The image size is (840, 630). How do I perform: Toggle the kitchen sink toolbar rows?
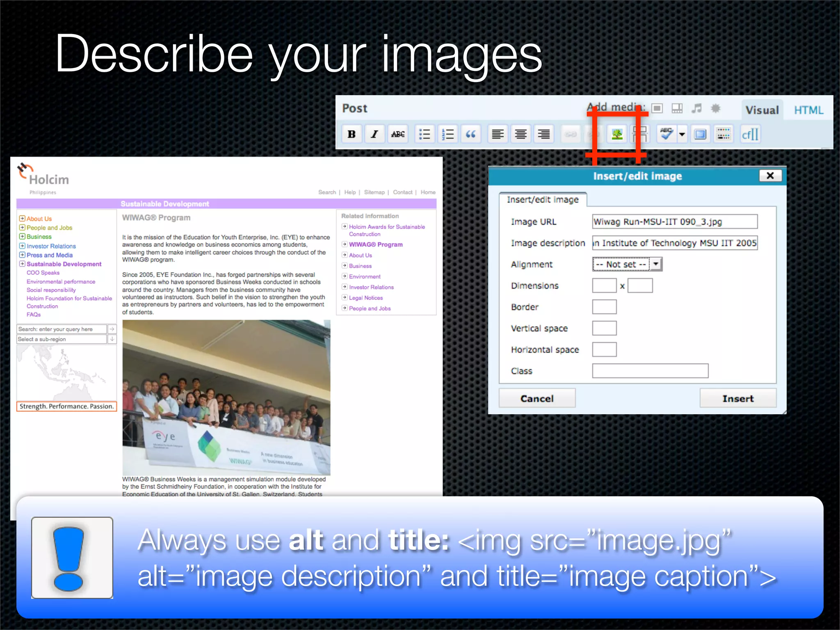[723, 134]
